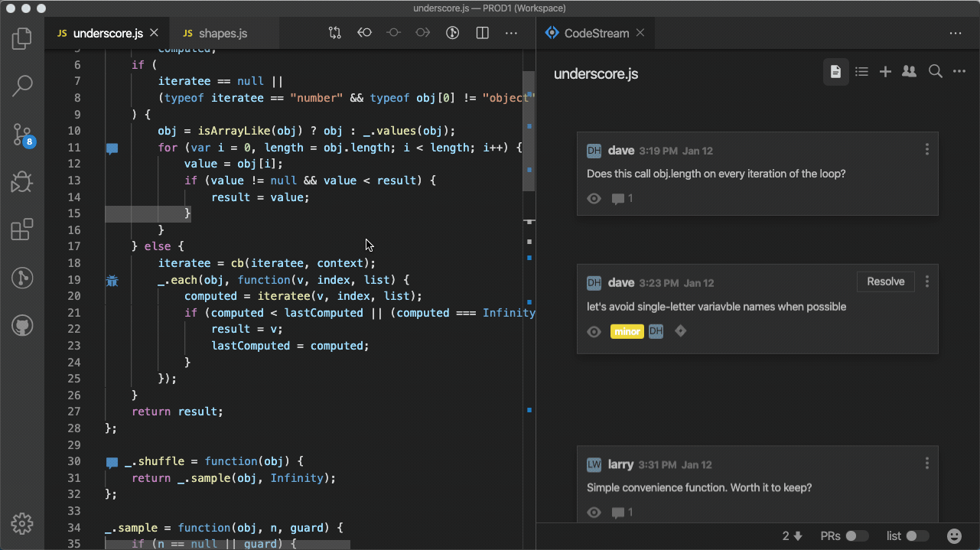Viewport: 980px width, 550px height.
Task: Select the CodeStream panel tab
Action: point(595,34)
